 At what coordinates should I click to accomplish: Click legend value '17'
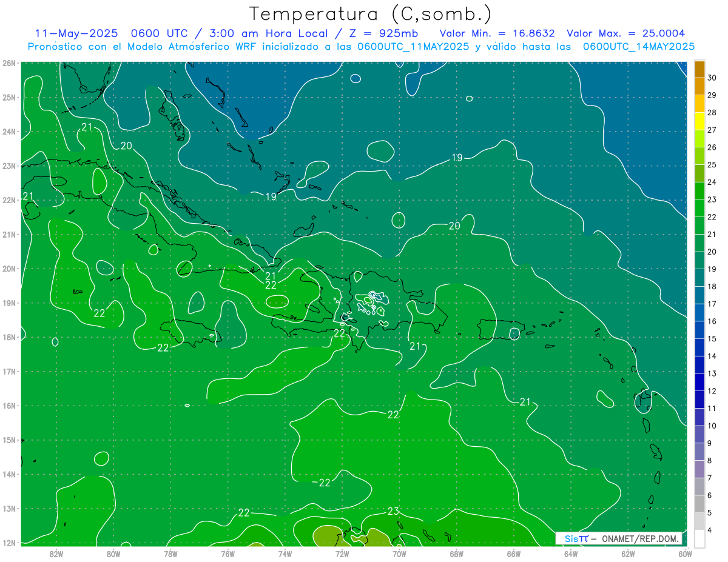tap(712, 304)
